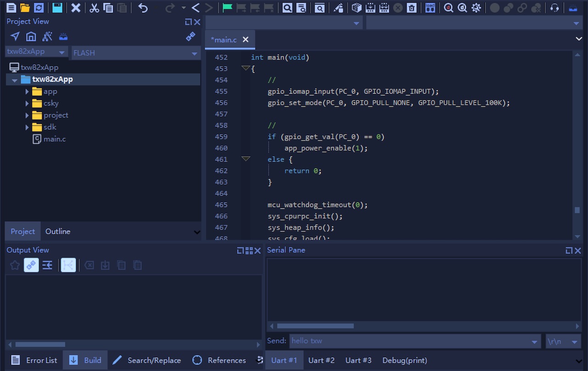Open the FLASH build configuration dropdown

[136, 53]
